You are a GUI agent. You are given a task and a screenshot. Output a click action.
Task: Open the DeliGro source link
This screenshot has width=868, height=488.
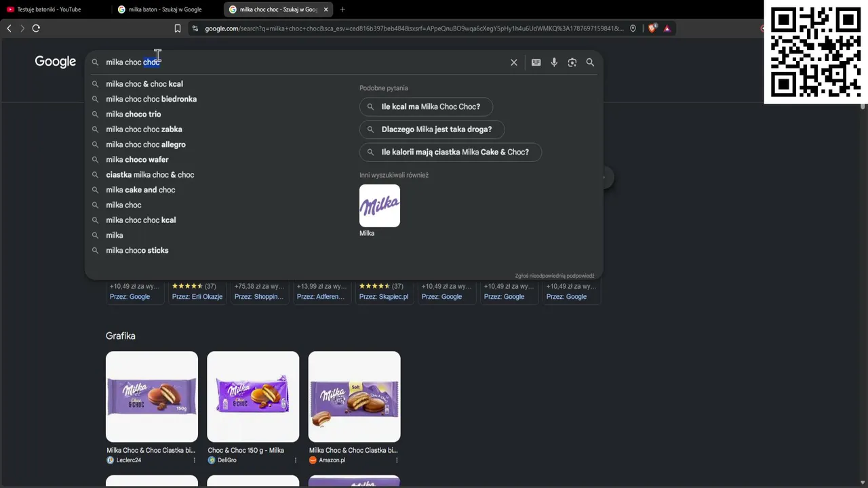click(x=222, y=460)
